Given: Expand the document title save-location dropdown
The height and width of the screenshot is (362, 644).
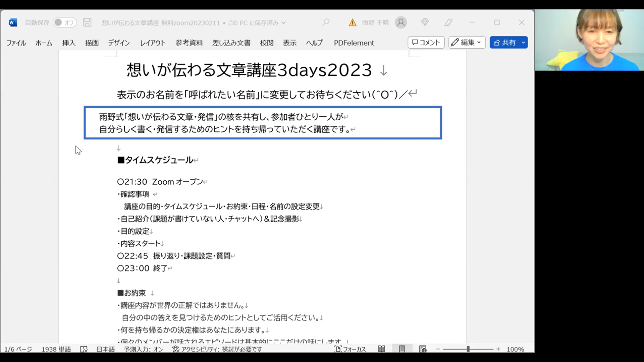Looking at the screenshot, I should [284, 23].
